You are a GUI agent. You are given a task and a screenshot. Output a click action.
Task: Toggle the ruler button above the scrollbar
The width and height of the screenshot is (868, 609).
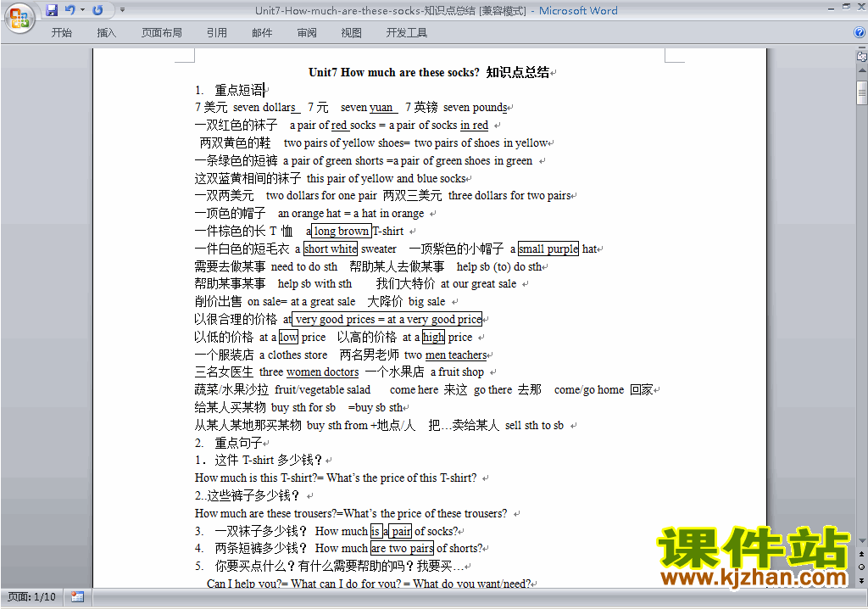(861, 56)
